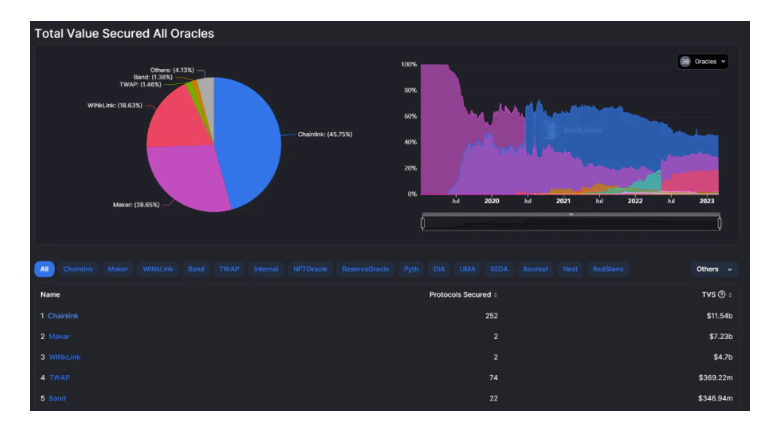The image size is (767, 428).
Task: Filter by ReserveOracle tab
Action: (x=365, y=269)
